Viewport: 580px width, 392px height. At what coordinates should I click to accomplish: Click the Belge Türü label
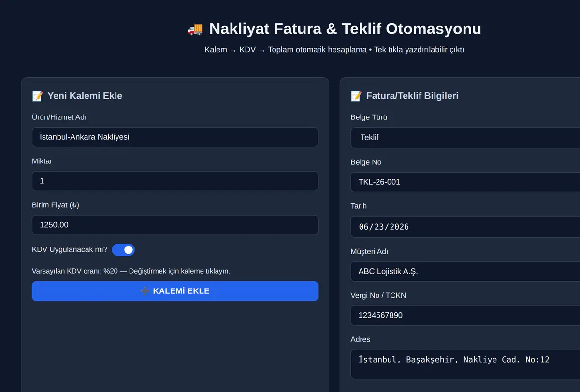pyautogui.click(x=369, y=117)
